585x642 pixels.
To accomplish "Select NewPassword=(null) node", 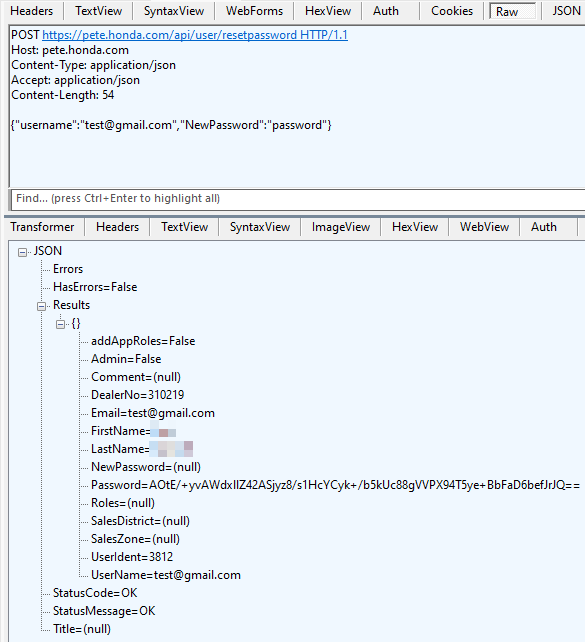I will click(x=146, y=467).
